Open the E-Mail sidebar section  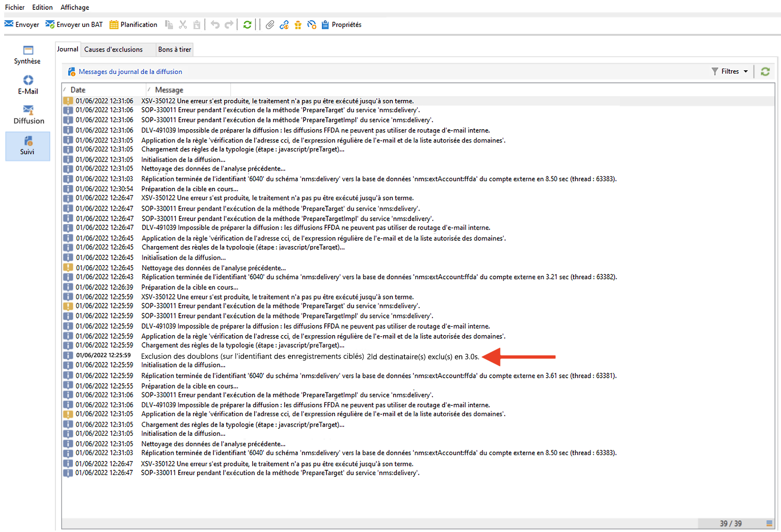pos(28,85)
